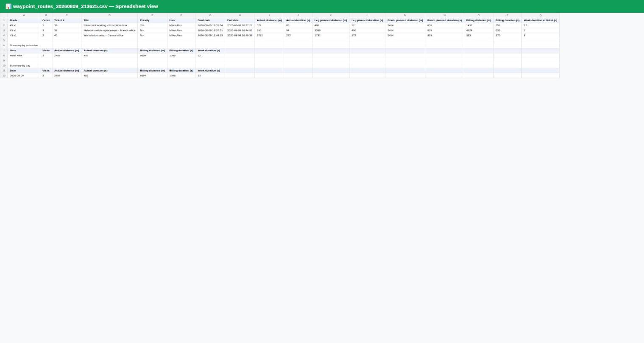Click the waypoint_routes CSV file title
Viewport: 644px width, 343px height.
coord(85,6)
